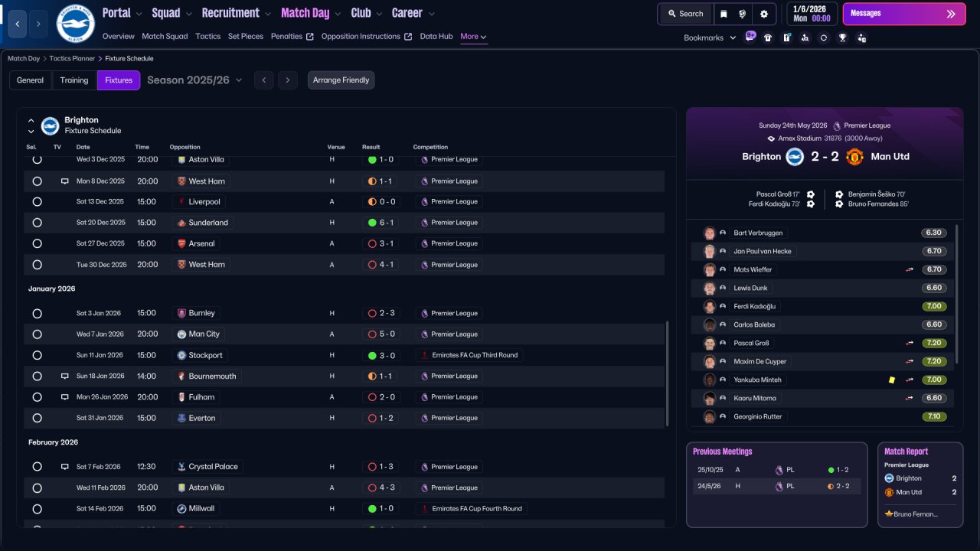
Task: Click the TV icon on Bournemouth row
Action: [65, 377]
